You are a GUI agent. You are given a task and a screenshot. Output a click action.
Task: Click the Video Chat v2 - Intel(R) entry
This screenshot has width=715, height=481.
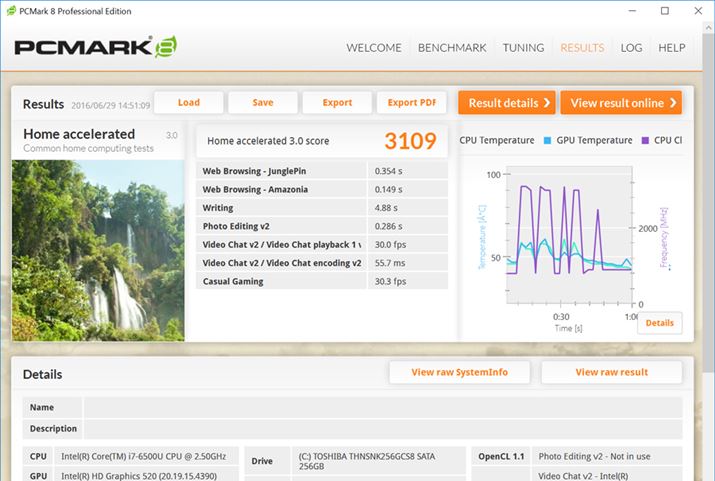pyautogui.click(x=583, y=476)
